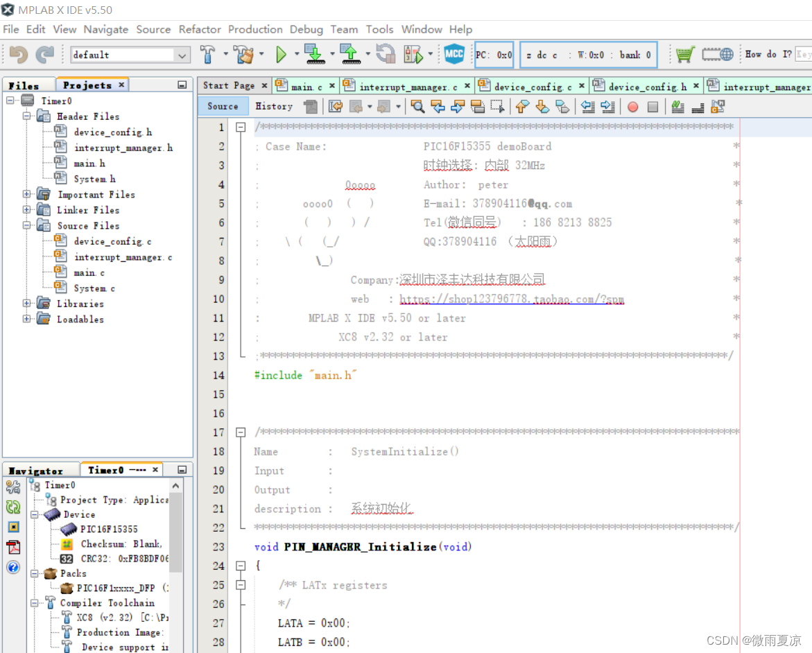Click the chip web globe icon
The width and height of the screenshot is (812, 653).
pyautogui.click(x=718, y=54)
